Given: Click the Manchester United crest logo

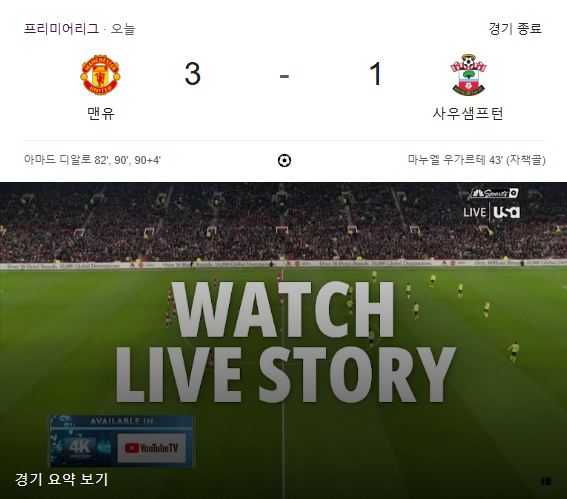Looking at the screenshot, I should [100, 74].
